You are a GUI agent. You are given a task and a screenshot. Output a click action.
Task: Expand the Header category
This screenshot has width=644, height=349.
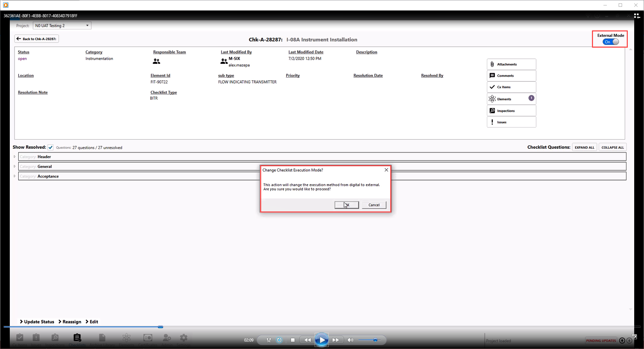[15, 157]
